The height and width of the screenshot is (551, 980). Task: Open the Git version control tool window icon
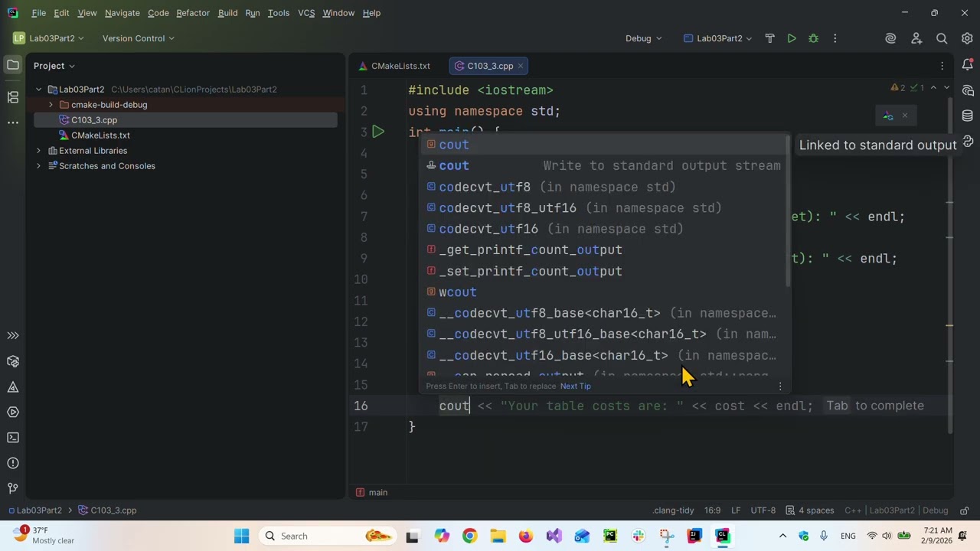coord(13,487)
